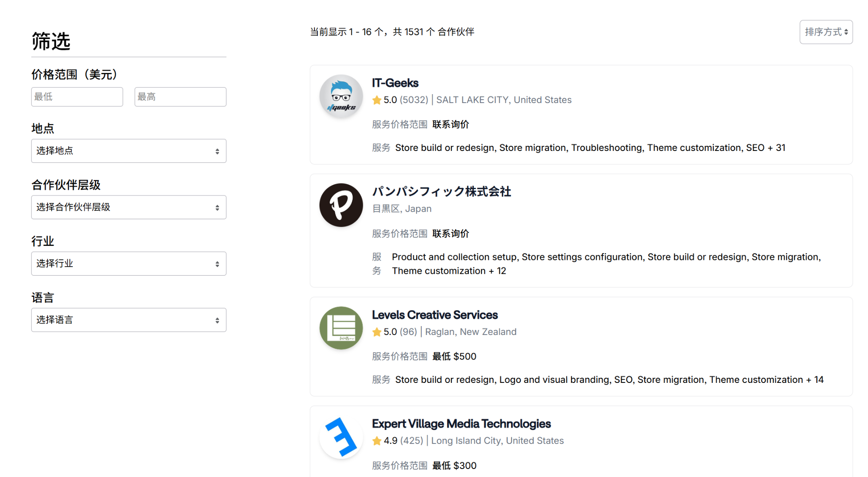Expand the 选择地点 location dropdown

pos(128,151)
